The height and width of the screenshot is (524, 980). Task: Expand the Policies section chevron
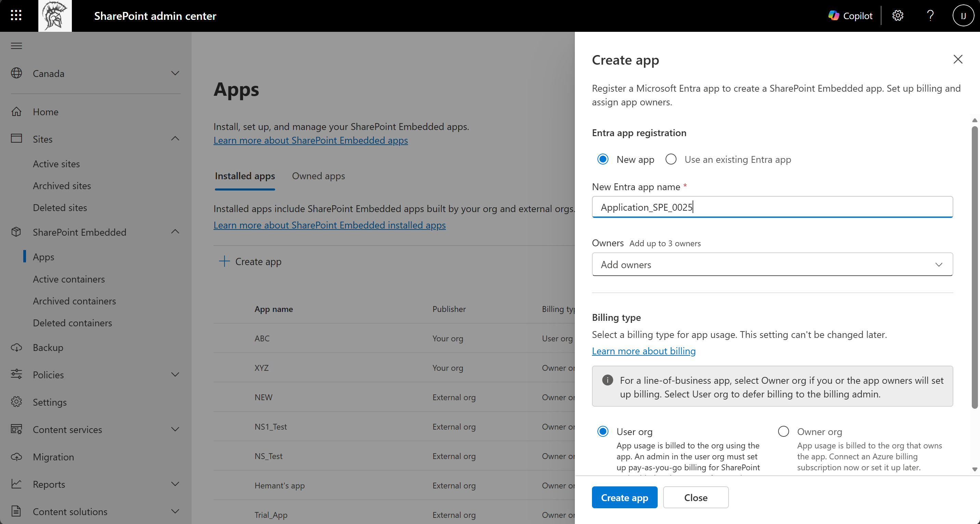pyautogui.click(x=175, y=374)
